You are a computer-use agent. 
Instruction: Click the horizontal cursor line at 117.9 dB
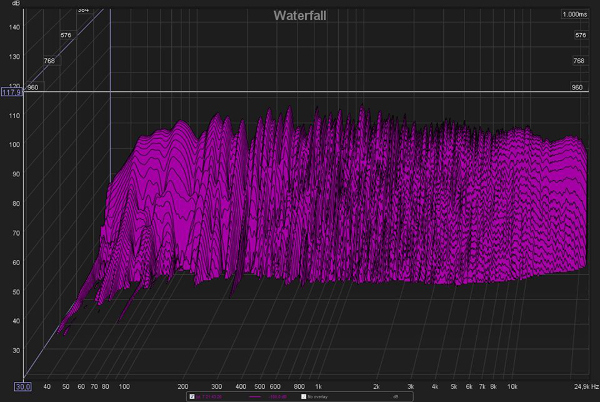point(300,93)
